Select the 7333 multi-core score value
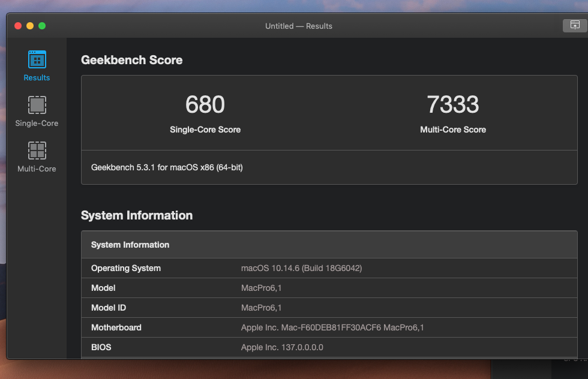 point(453,104)
